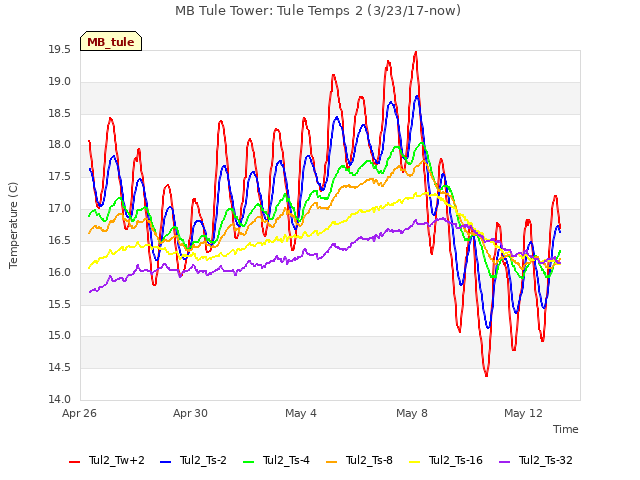Image resolution: width=640 pixels, height=480 pixels.
Task: Click the red line's highest peak near May 8
Action: pyautogui.click(x=416, y=52)
